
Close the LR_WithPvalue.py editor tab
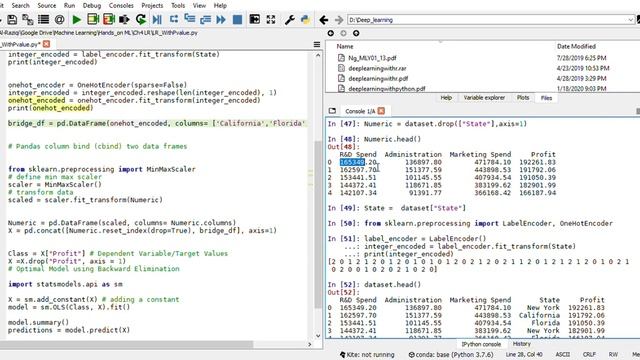[x=46, y=44]
